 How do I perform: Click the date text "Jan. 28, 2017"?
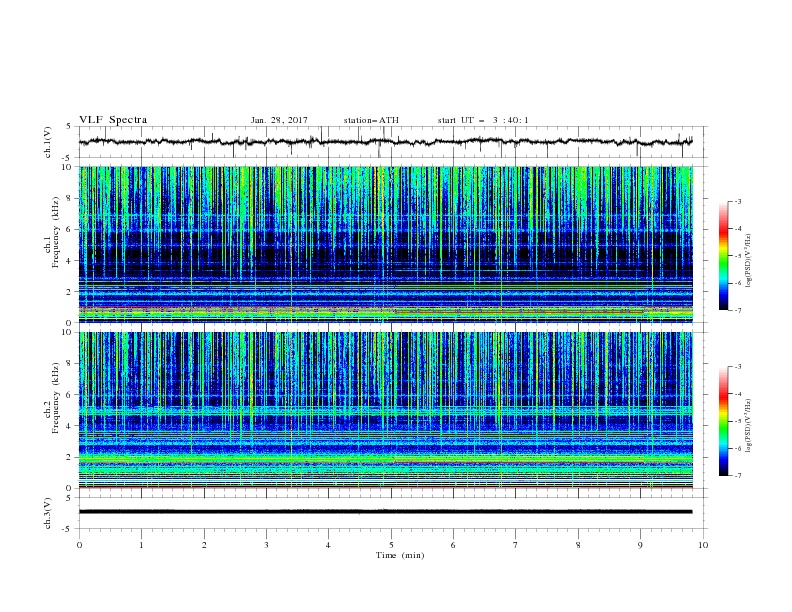point(279,120)
